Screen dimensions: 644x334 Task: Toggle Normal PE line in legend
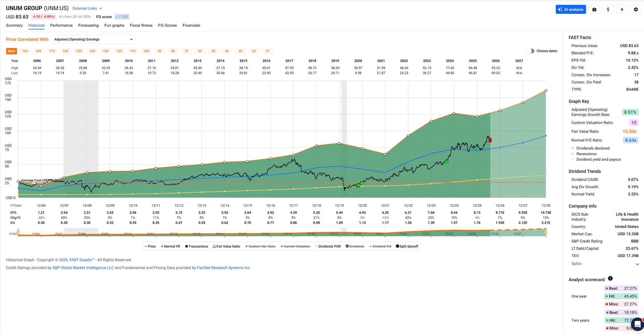171,247
